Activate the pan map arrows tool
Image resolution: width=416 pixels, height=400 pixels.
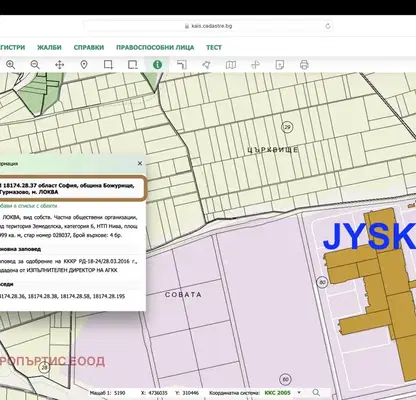59,65
